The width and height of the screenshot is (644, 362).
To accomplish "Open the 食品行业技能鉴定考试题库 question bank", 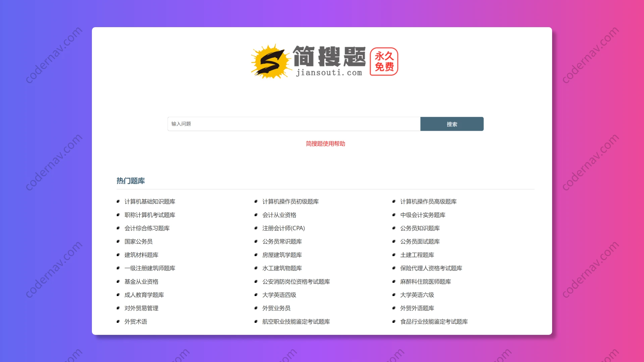I will pos(434,321).
